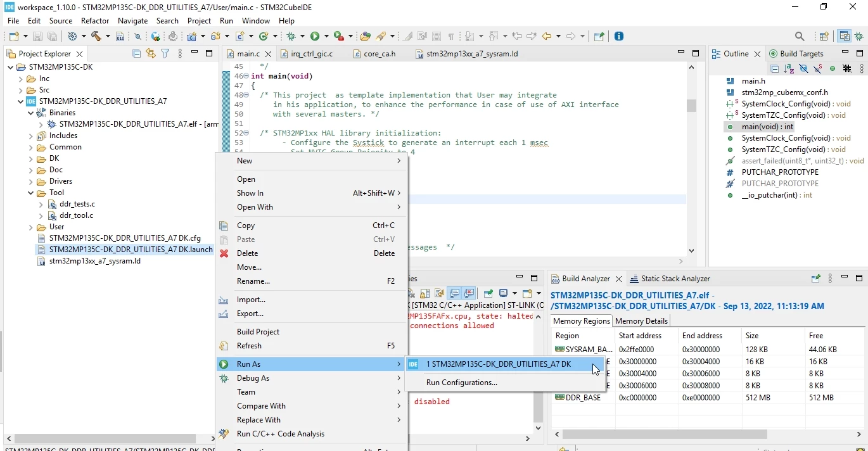Image resolution: width=868 pixels, height=451 pixels.
Task: Choose Refresh in context menu
Action: [311, 346]
